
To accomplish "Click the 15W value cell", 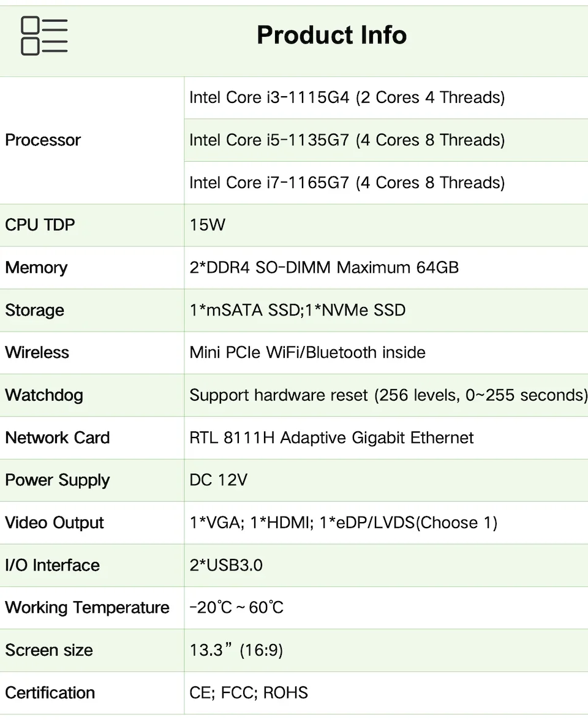I will pyautogui.click(x=208, y=225).
